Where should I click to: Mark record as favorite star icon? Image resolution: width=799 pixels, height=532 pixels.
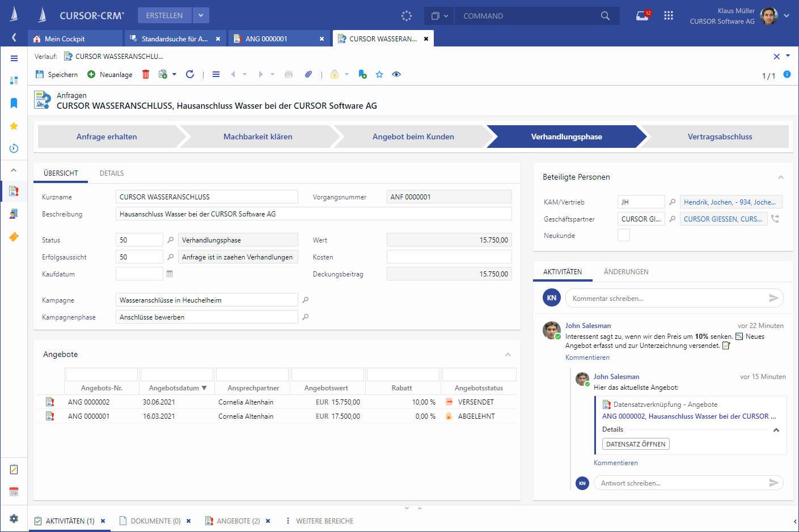[x=379, y=74]
